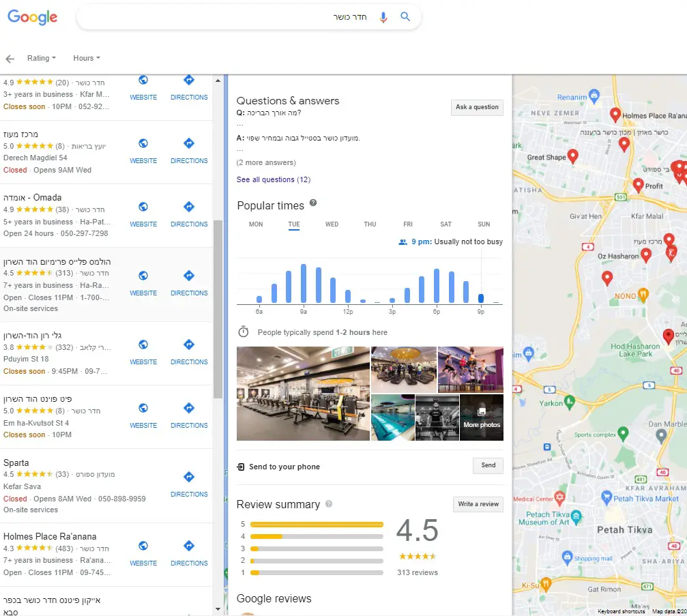Open the swimming pool photo thumbnail
The height and width of the screenshot is (616, 687).
392,417
